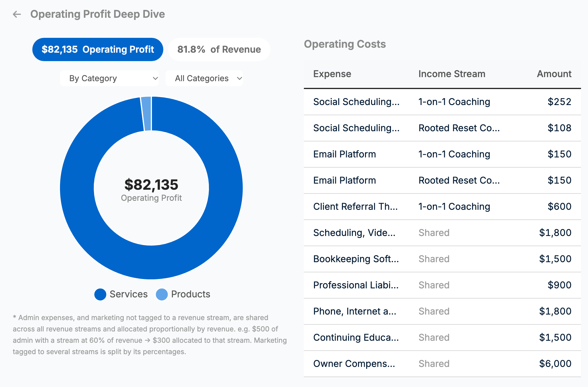588x387 pixels.
Task: Toggle the Products legend label
Action: tap(191, 294)
